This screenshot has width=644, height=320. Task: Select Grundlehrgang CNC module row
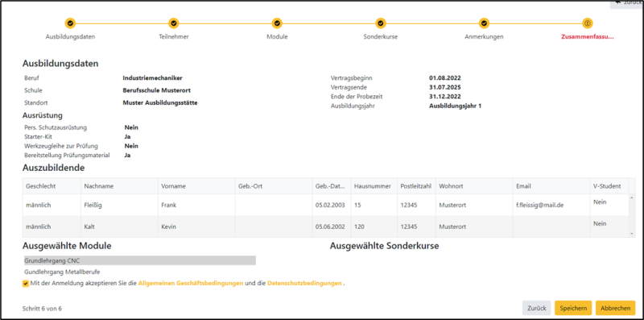tap(139, 260)
